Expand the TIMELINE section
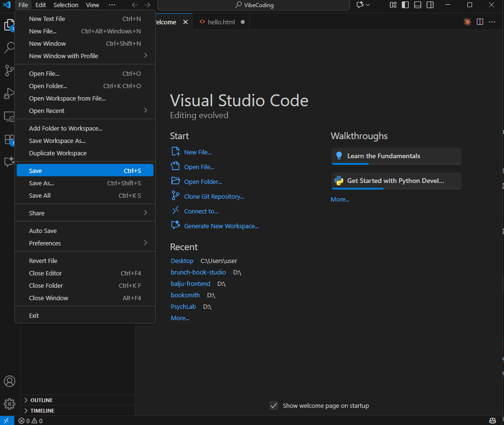504x425 pixels. 42,411
